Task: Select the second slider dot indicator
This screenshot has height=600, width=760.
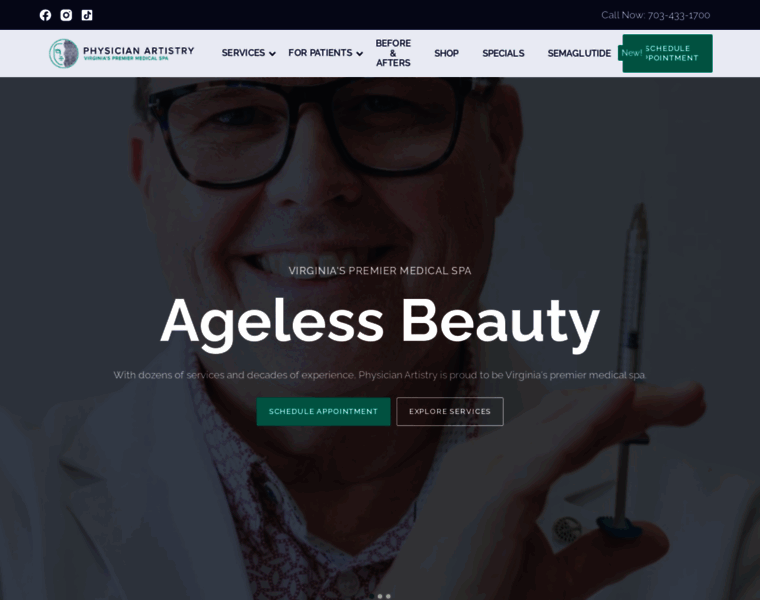Action: (x=380, y=596)
